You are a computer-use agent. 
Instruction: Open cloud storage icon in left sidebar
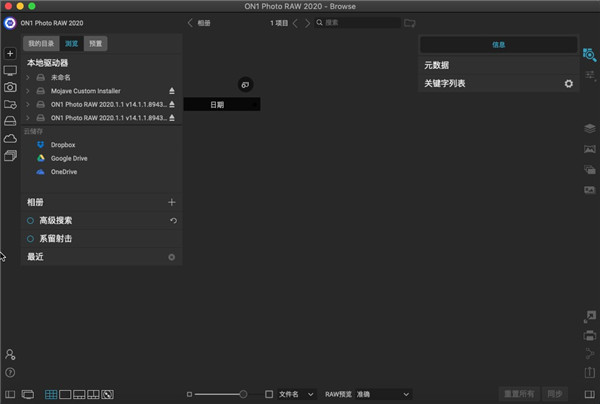point(10,138)
